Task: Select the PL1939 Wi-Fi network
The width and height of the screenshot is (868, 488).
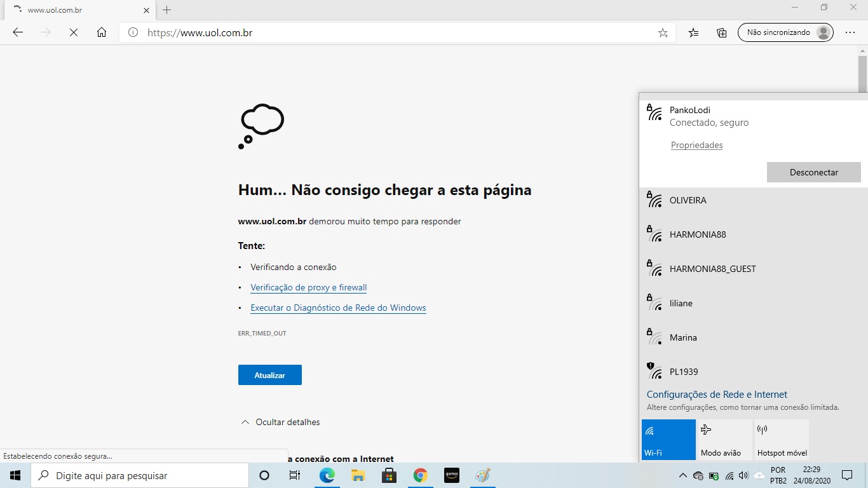Action: tap(753, 370)
